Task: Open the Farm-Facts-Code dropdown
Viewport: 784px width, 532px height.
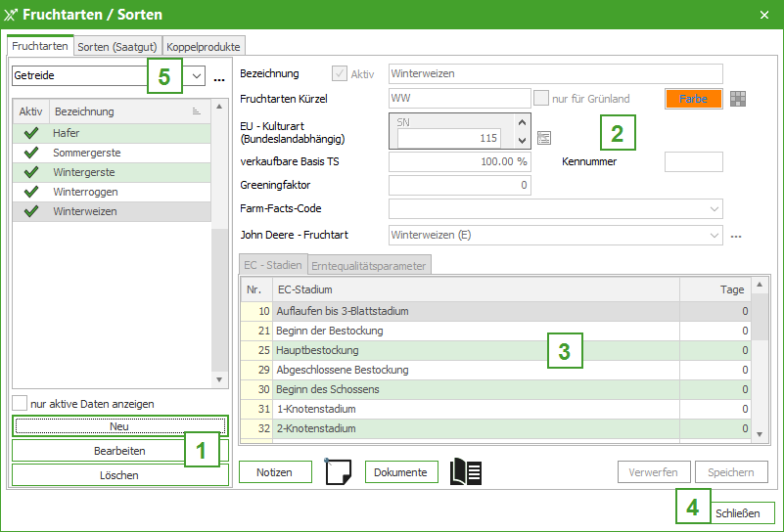Action: 713,208
